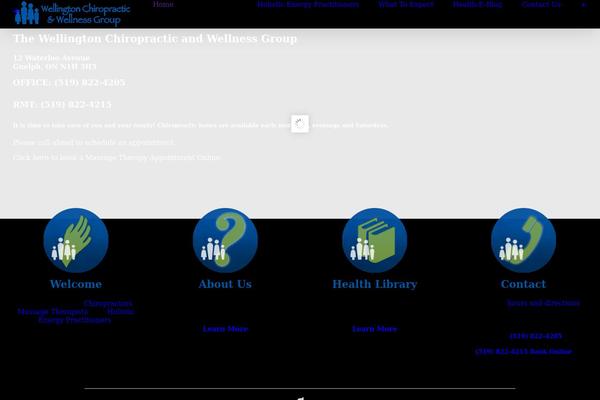
Task: Click Learn More under Health Library
Action: coord(375,329)
